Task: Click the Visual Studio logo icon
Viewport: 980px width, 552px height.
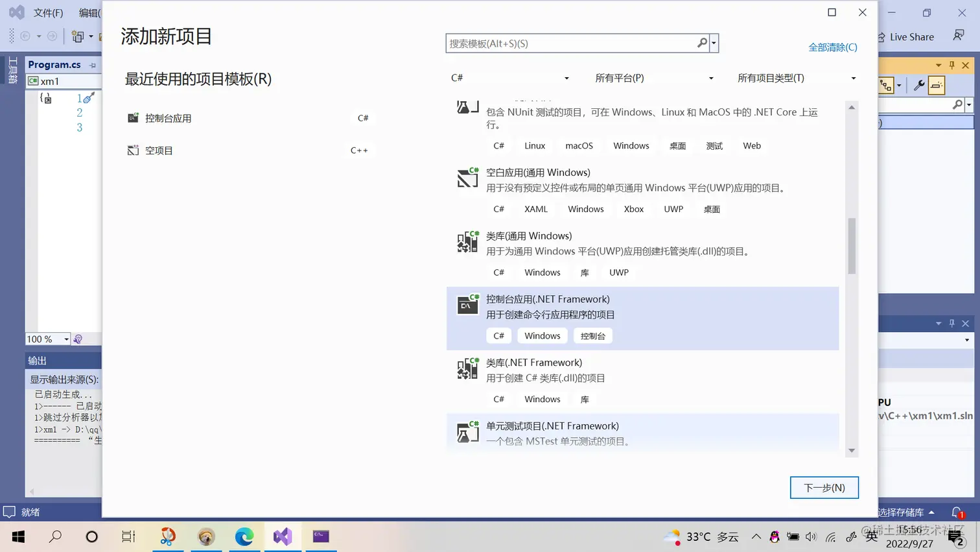Action: pos(16,12)
